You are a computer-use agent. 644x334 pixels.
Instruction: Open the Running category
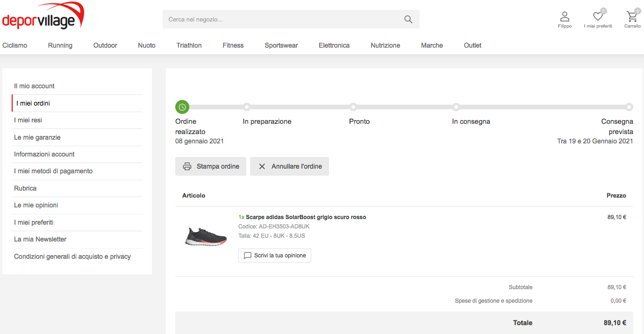[x=60, y=45]
